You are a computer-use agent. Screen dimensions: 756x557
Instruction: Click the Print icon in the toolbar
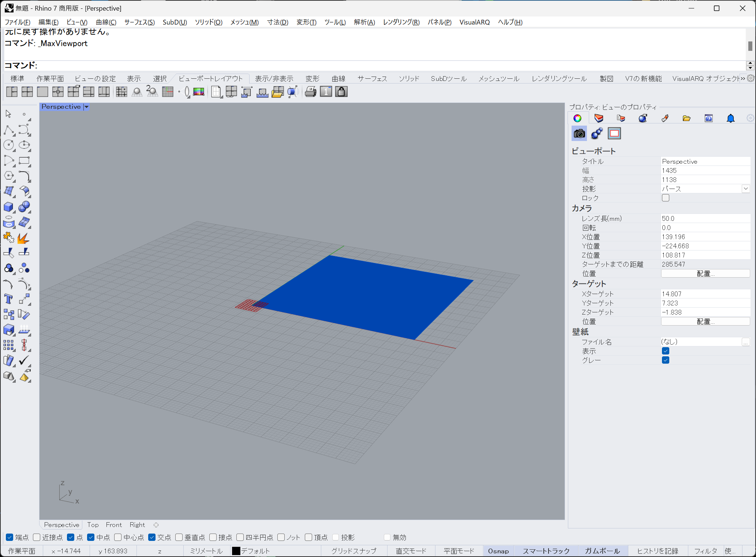[x=310, y=92]
